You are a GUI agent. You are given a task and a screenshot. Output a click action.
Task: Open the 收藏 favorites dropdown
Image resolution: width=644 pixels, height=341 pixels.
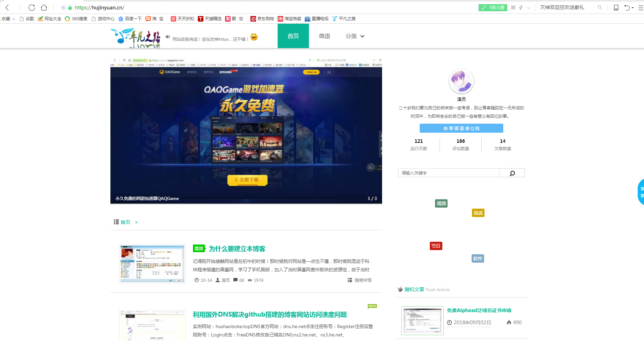click(8, 19)
